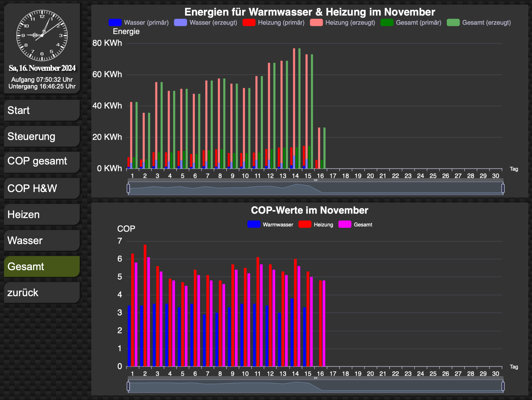
Task: Click the zurück button
Action: [42, 292]
